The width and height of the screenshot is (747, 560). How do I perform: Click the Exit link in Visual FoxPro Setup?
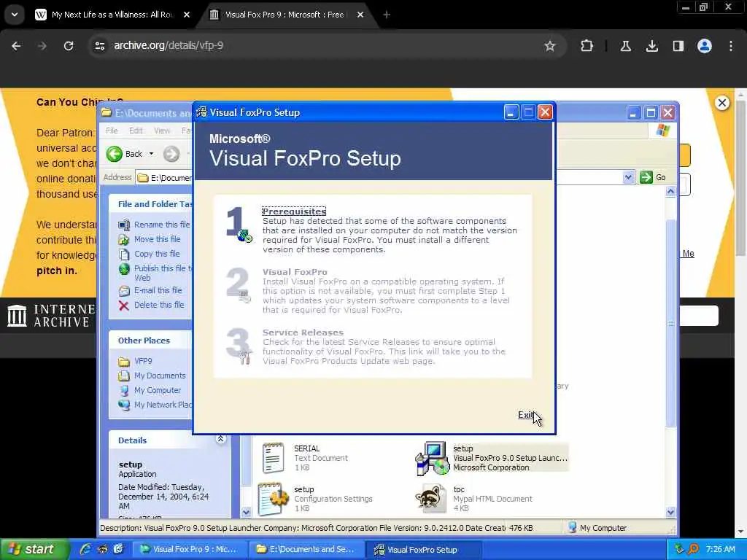pos(525,415)
